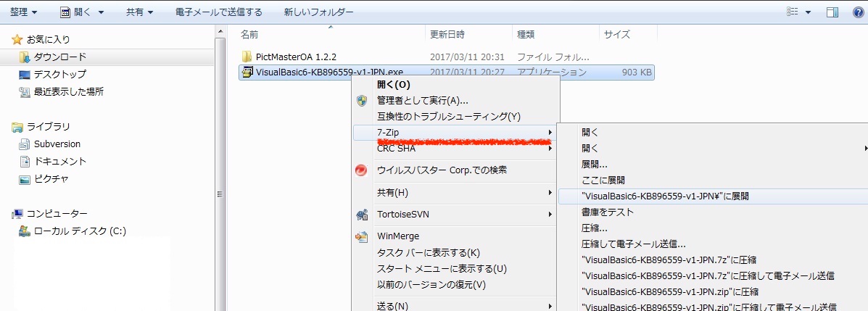
Task: Select the PictMasterOA 1.2.2 folder
Action: [x=296, y=57]
